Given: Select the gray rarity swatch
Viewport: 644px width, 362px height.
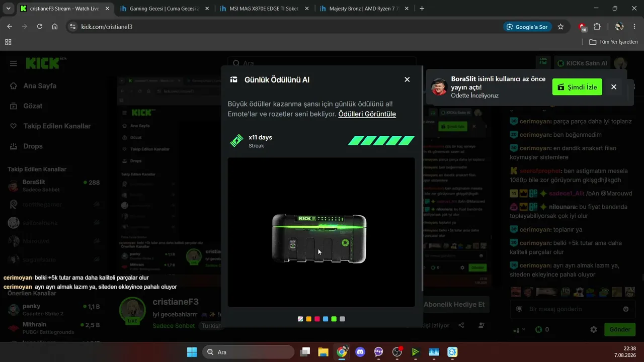Looking at the screenshot, I should (343, 319).
